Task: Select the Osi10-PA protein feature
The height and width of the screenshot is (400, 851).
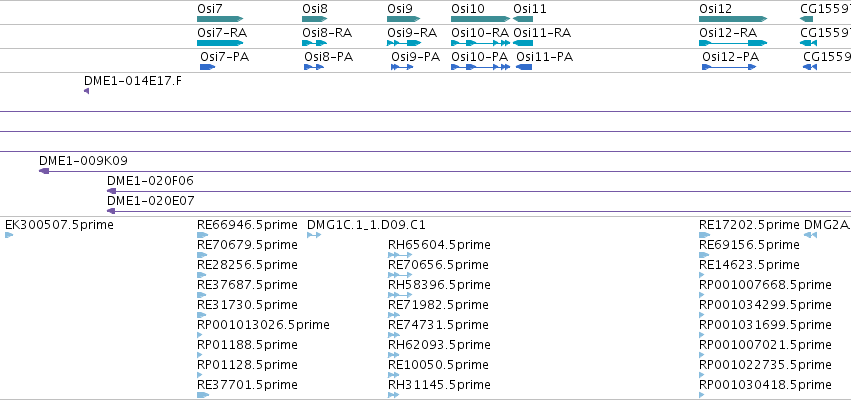Action: 480,67
